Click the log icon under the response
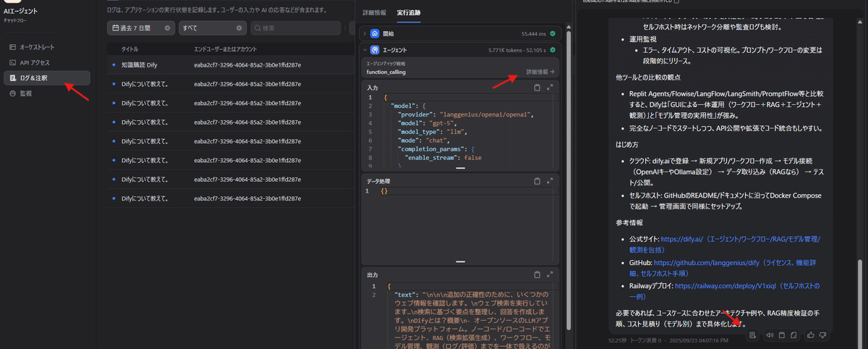The height and width of the screenshot is (349, 868). pyautogui.click(x=753, y=335)
